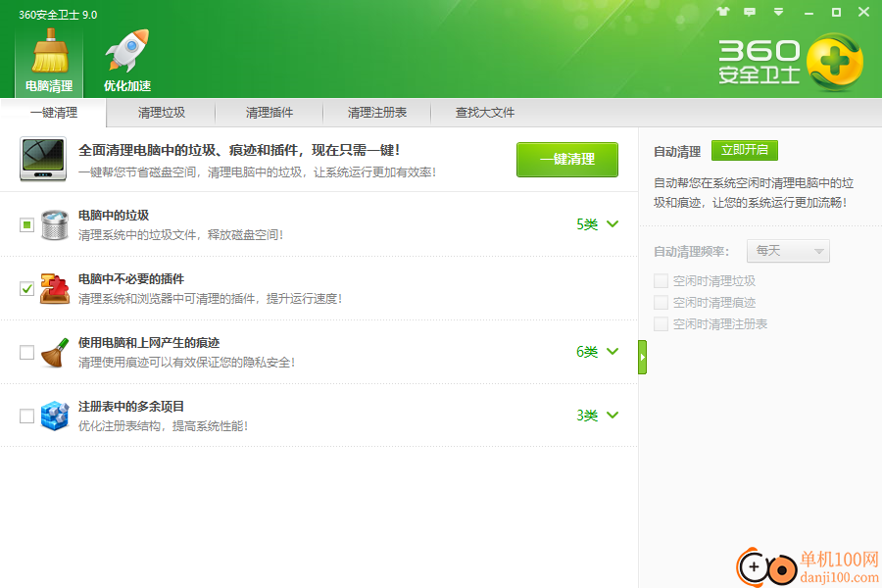
Task: Click the skin (shirt) icon in title bar
Action: [723, 11]
